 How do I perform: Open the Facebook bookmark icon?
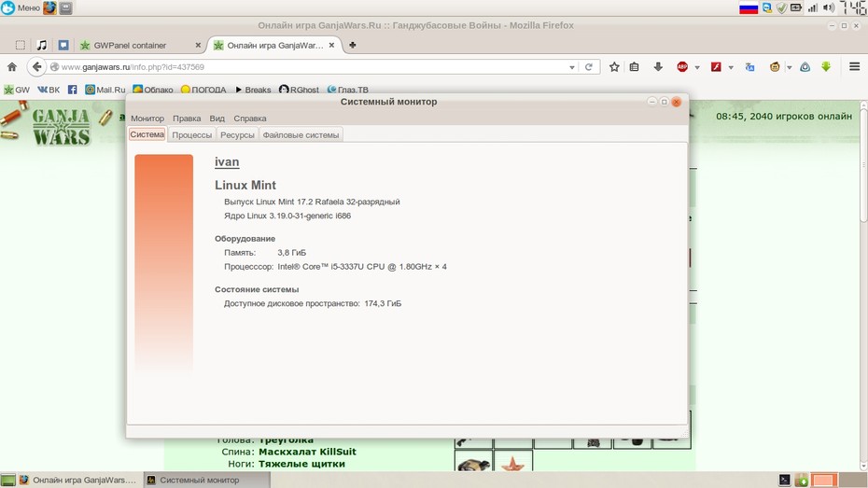click(73, 90)
